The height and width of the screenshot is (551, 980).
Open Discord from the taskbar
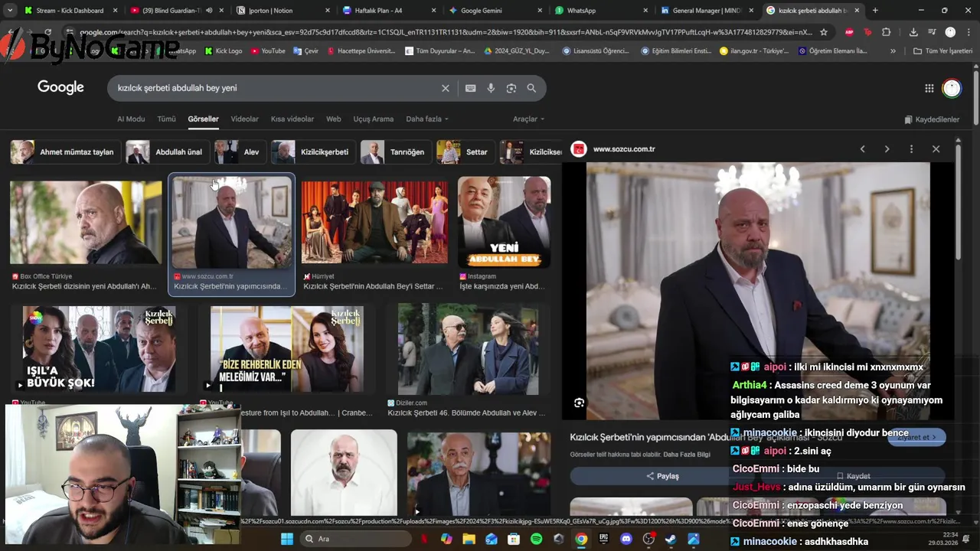(626, 539)
